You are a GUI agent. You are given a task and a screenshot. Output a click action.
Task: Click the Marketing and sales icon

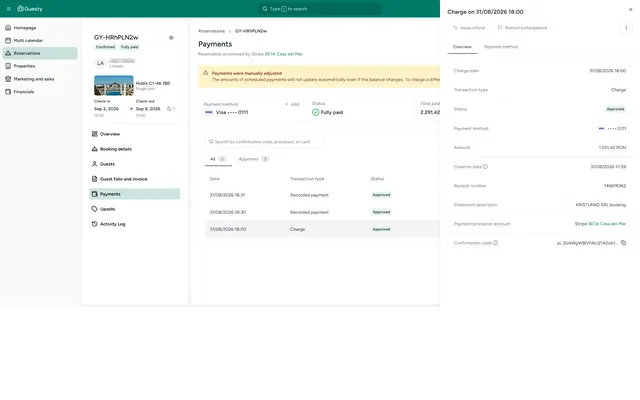pyautogui.click(x=8, y=79)
